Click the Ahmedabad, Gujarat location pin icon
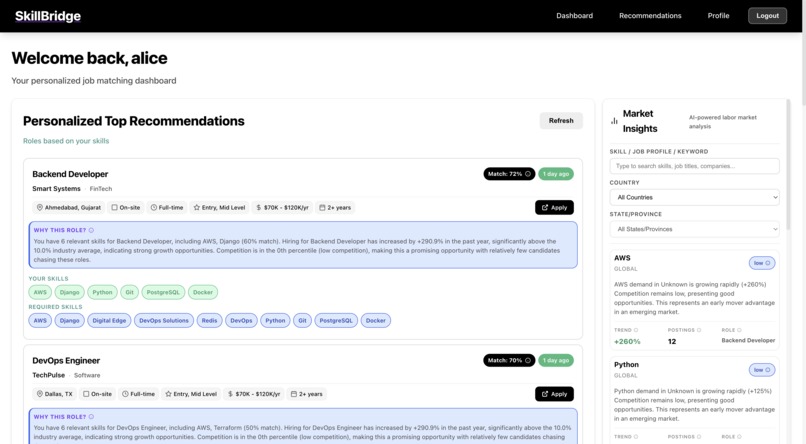Screen dimensions: 806x444 [x=40, y=208]
